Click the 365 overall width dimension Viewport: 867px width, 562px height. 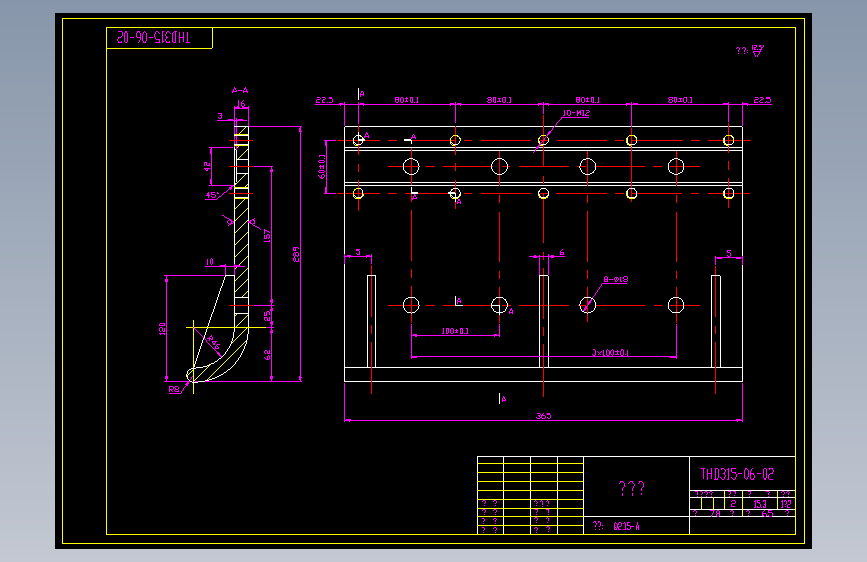(x=544, y=415)
